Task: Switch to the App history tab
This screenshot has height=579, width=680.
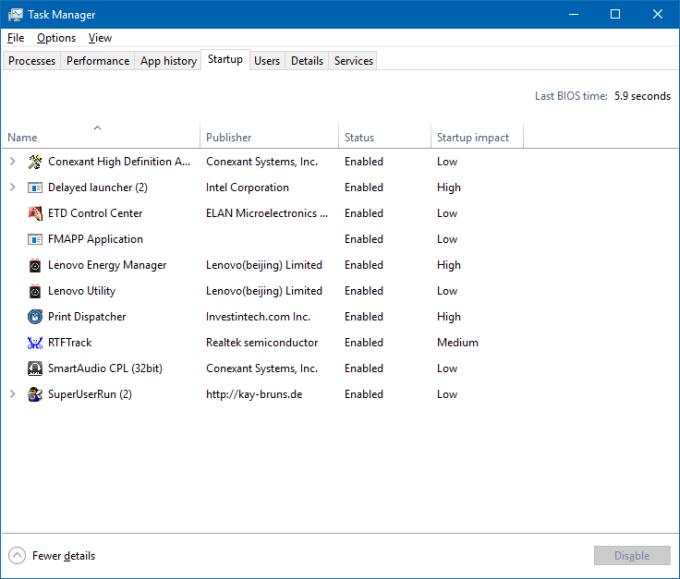Action: click(x=168, y=61)
